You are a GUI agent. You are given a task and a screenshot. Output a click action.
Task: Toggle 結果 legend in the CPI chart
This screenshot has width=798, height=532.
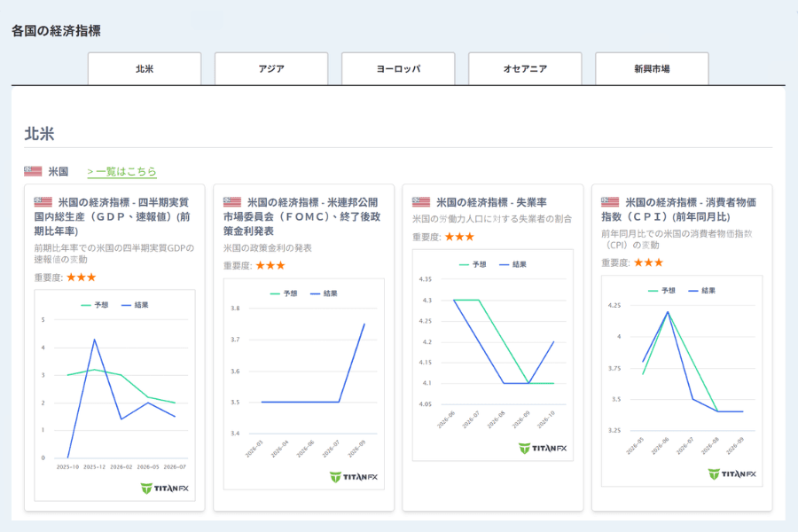tap(702, 290)
